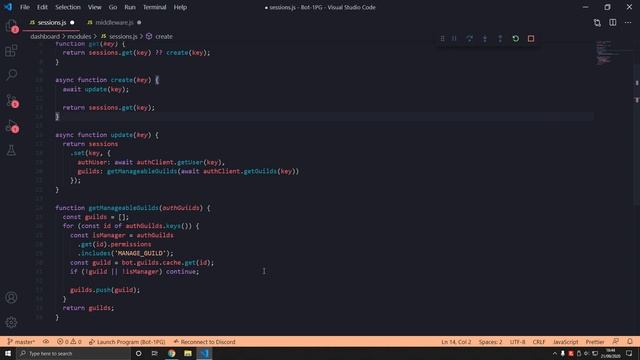Open the editor More Actions ellipsis
Image resolution: width=640 pixels, height=360 pixels.
pos(628,22)
